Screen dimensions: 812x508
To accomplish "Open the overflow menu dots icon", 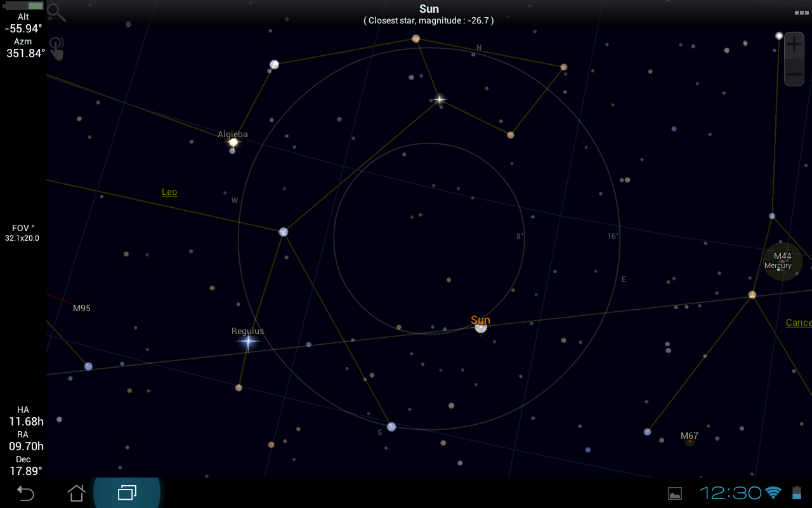I will coord(801,13).
